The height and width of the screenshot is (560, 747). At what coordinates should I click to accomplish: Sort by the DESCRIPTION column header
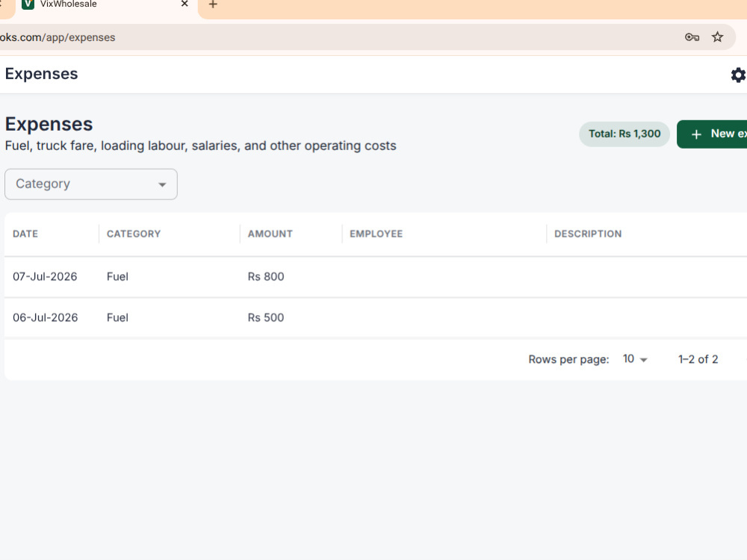588,234
